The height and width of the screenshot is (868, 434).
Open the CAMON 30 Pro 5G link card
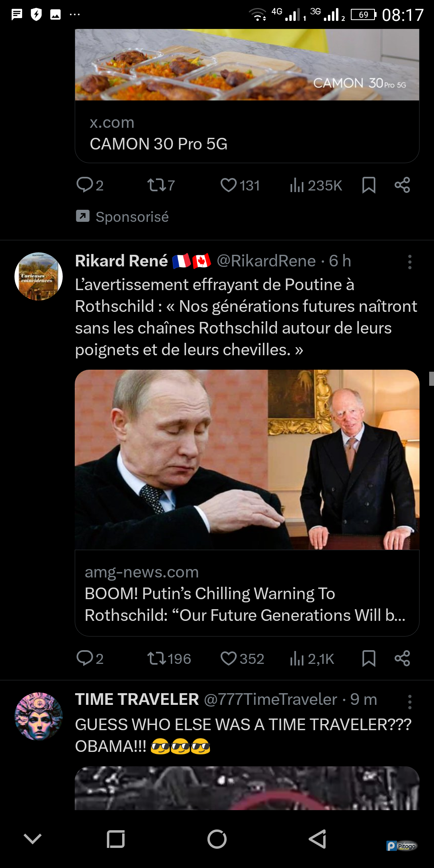tap(247, 133)
